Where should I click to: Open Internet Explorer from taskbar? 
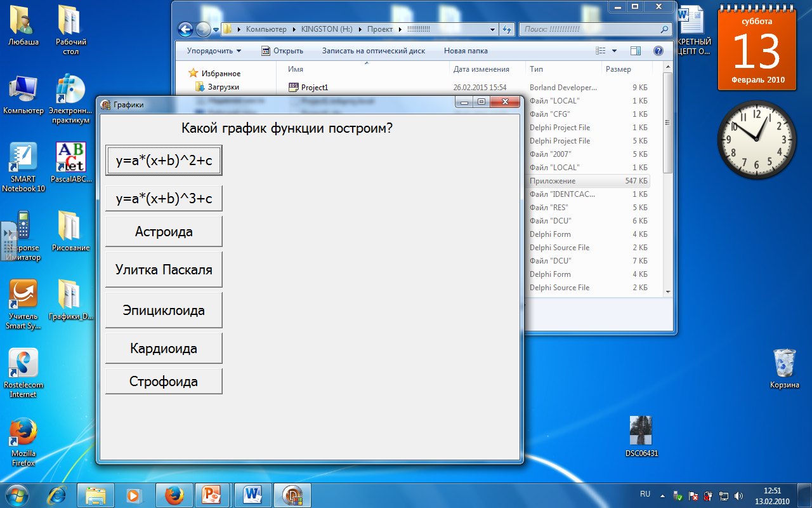pos(58,495)
